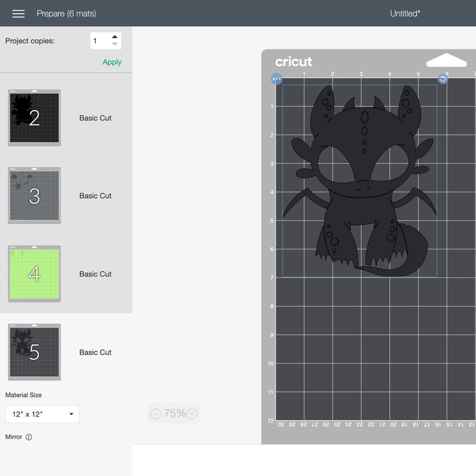Click the blue three-dot mat handle

pos(277,79)
